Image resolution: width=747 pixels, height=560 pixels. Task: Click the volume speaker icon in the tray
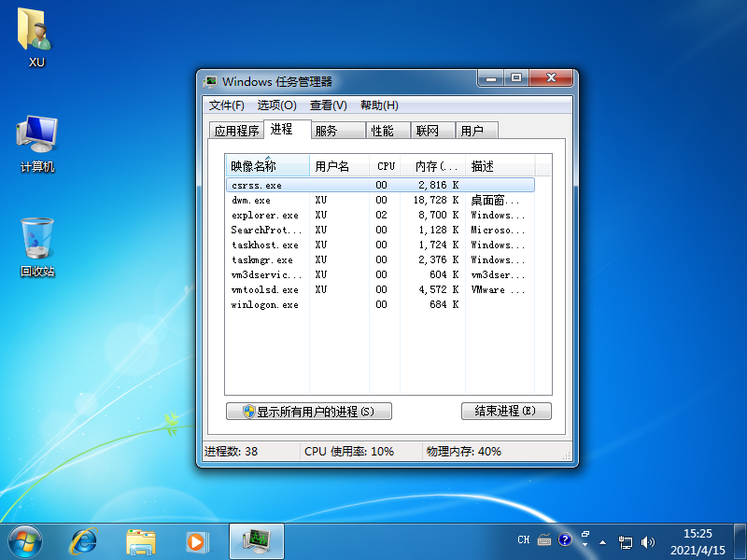tap(649, 539)
